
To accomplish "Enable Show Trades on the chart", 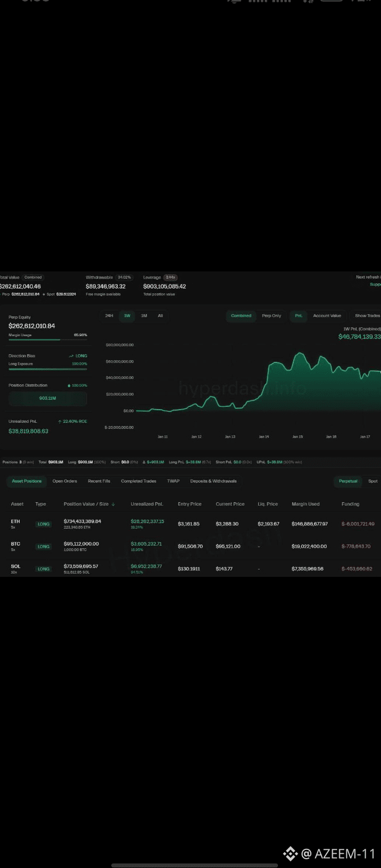I will [x=367, y=316].
